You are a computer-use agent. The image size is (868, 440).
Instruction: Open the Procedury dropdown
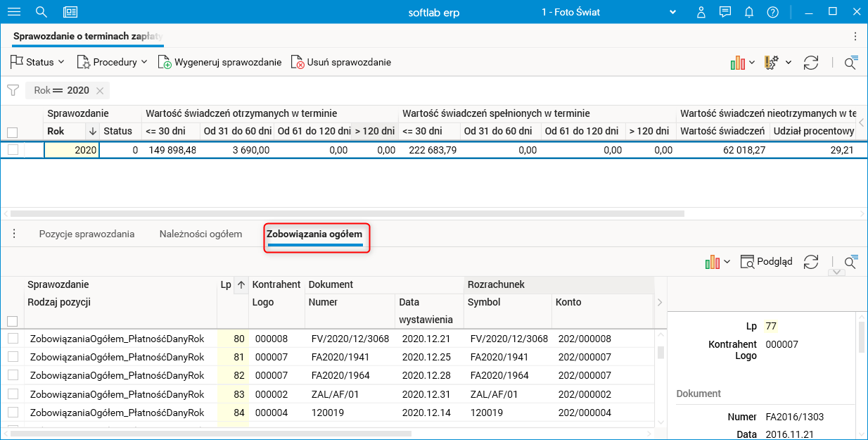[x=112, y=62]
